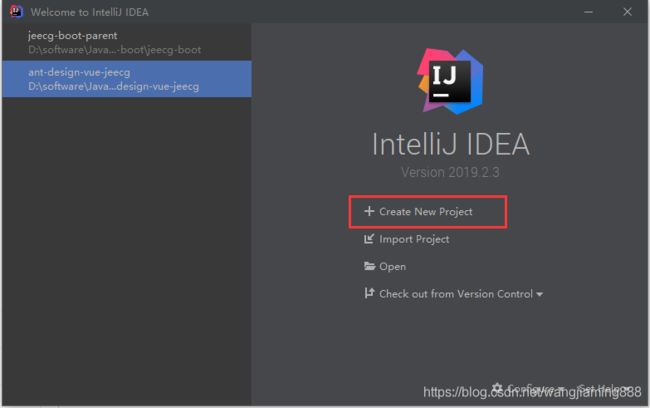Choose Import Project
The width and height of the screenshot is (650, 408).
414,239
